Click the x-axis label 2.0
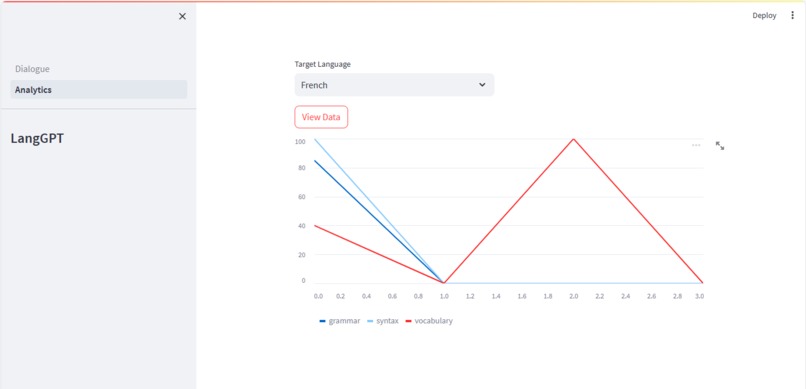Image resolution: width=806 pixels, height=389 pixels. (574, 297)
